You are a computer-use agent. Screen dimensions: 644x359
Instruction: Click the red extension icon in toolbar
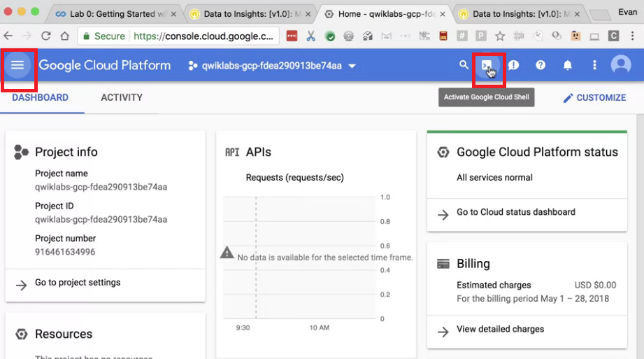point(292,36)
